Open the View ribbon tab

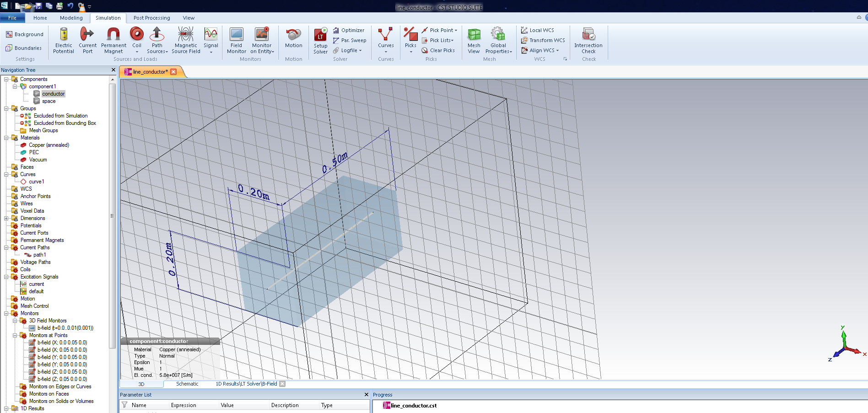[189, 18]
